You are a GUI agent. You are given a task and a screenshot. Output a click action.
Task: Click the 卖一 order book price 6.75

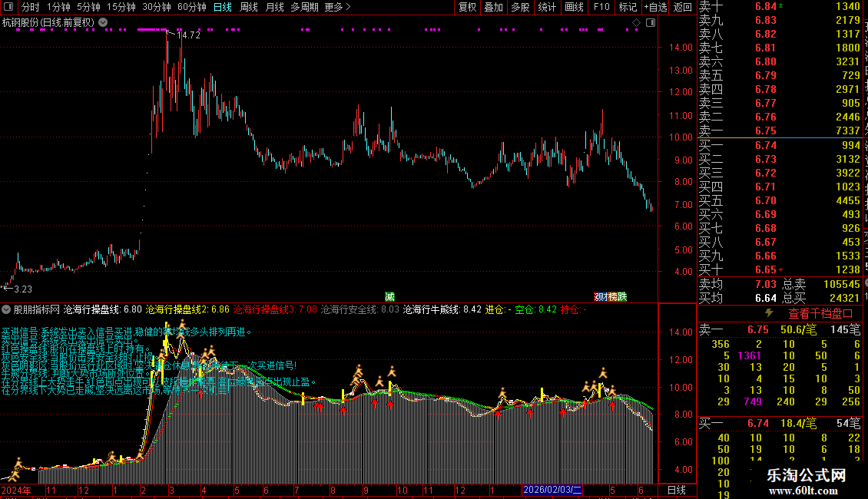click(x=766, y=131)
